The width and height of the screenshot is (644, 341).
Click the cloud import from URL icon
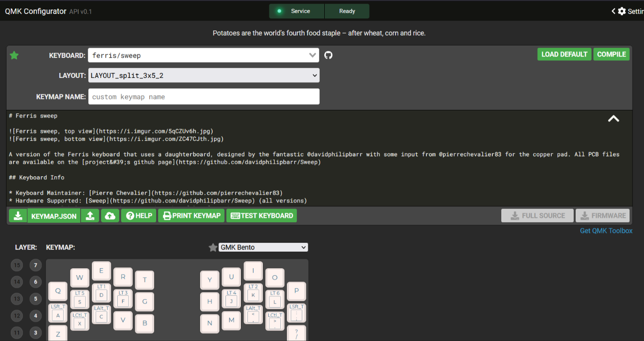click(110, 216)
